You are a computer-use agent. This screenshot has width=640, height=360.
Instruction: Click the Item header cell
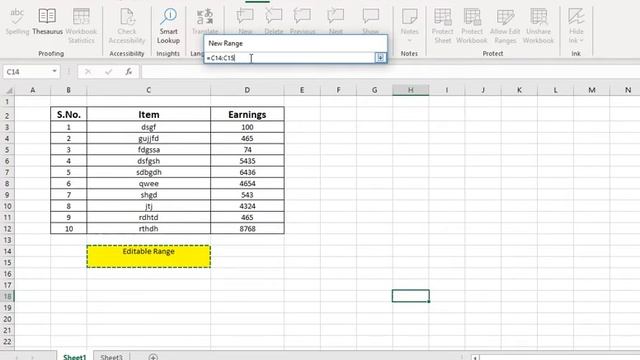click(x=149, y=114)
